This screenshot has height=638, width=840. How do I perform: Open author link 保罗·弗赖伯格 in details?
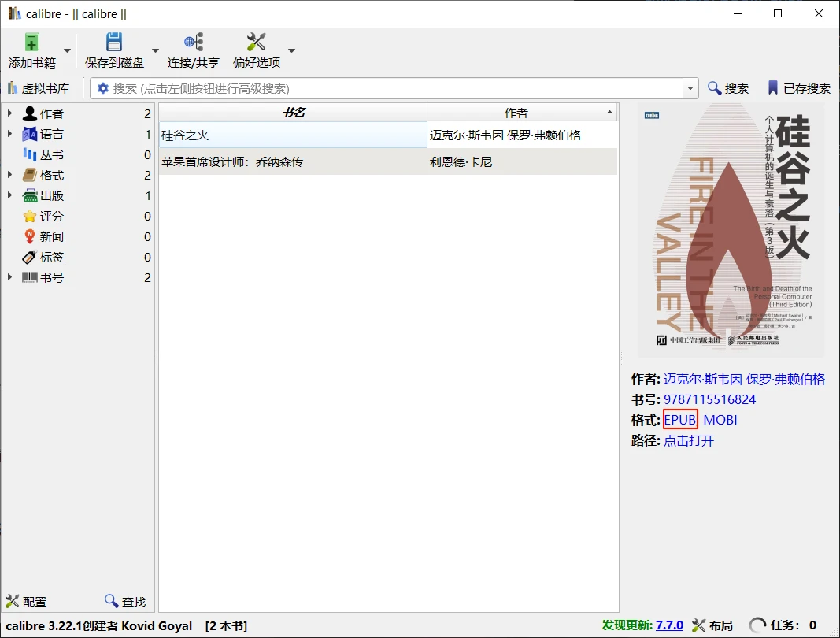pos(786,379)
